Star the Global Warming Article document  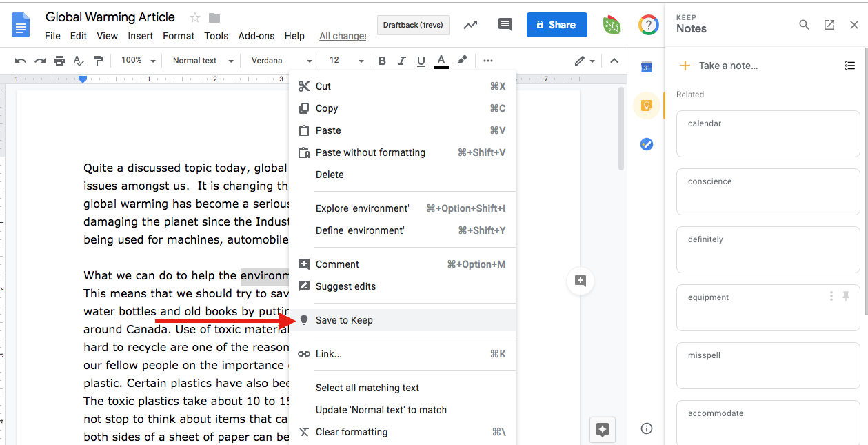pyautogui.click(x=195, y=18)
